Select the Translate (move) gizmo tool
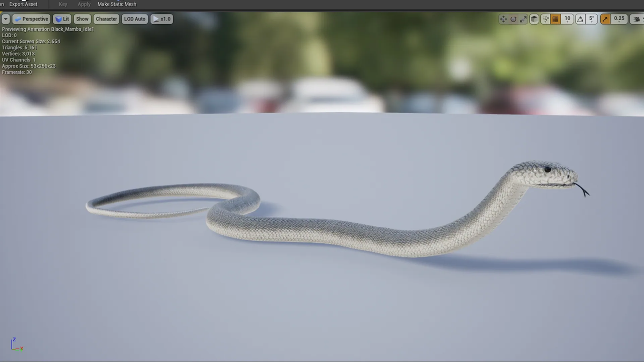Screen dimensions: 644x362 [503, 19]
